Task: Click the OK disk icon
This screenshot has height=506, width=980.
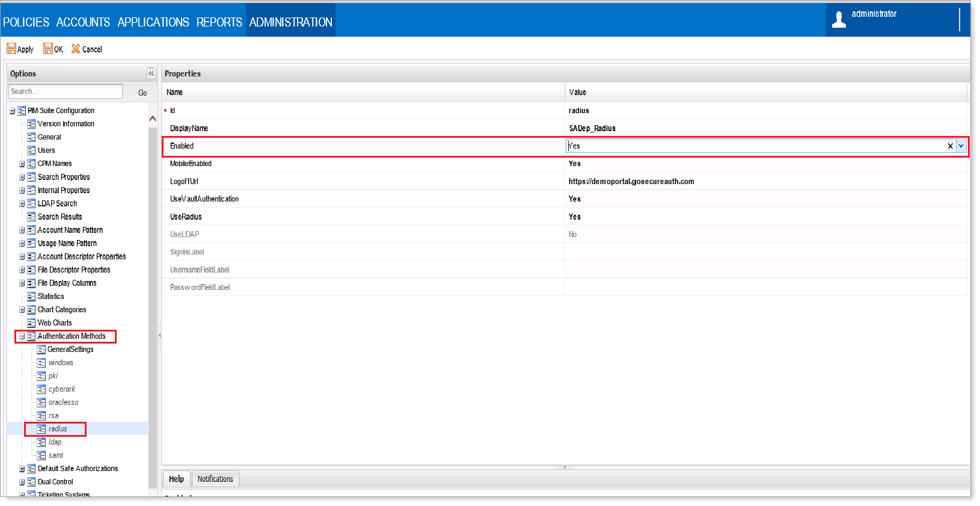Action: coord(47,49)
